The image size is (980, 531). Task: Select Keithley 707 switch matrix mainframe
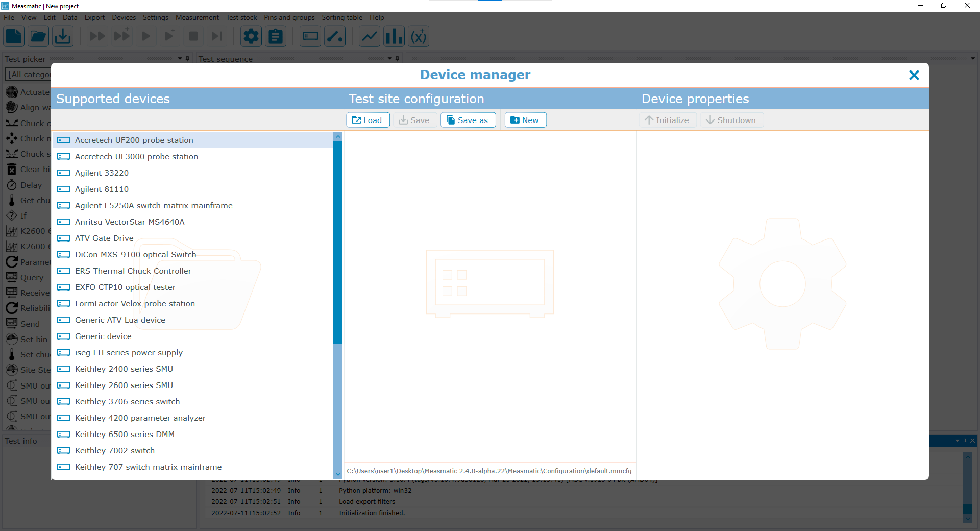click(x=192, y=467)
